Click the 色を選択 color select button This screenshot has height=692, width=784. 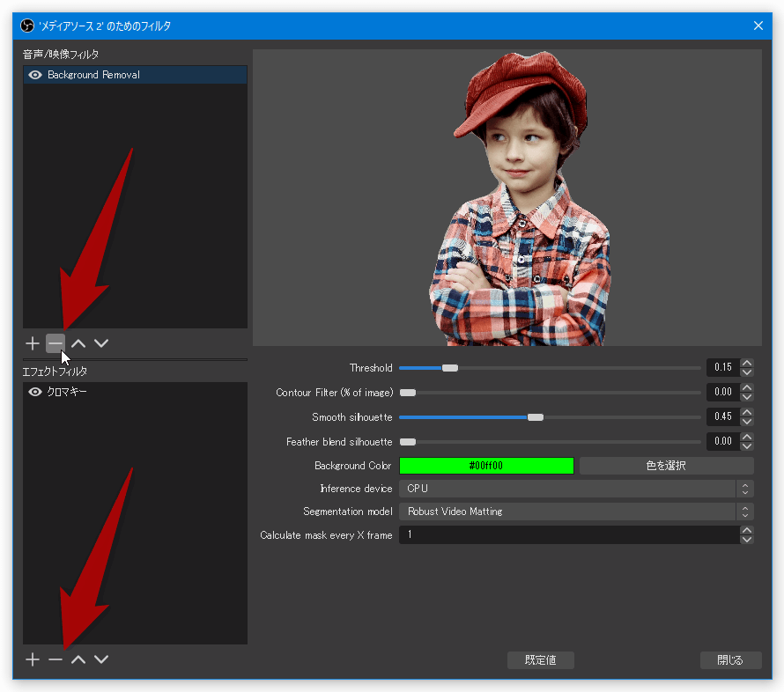click(x=666, y=466)
